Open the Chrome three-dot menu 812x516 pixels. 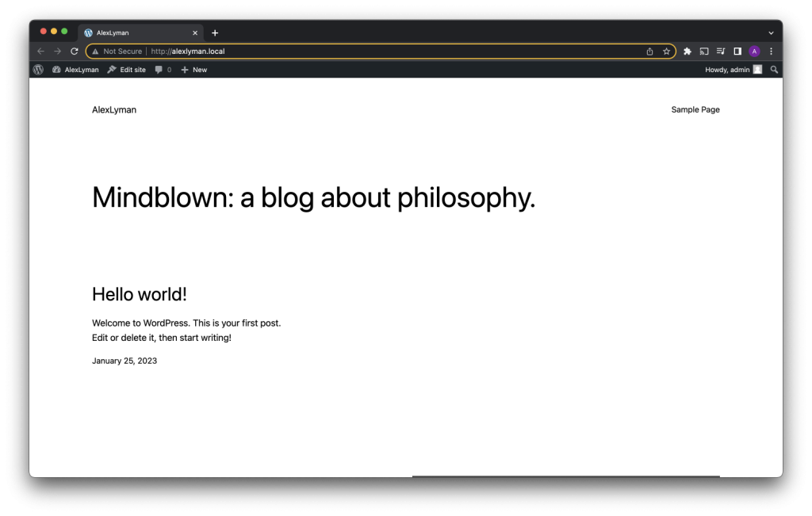tap(771, 52)
